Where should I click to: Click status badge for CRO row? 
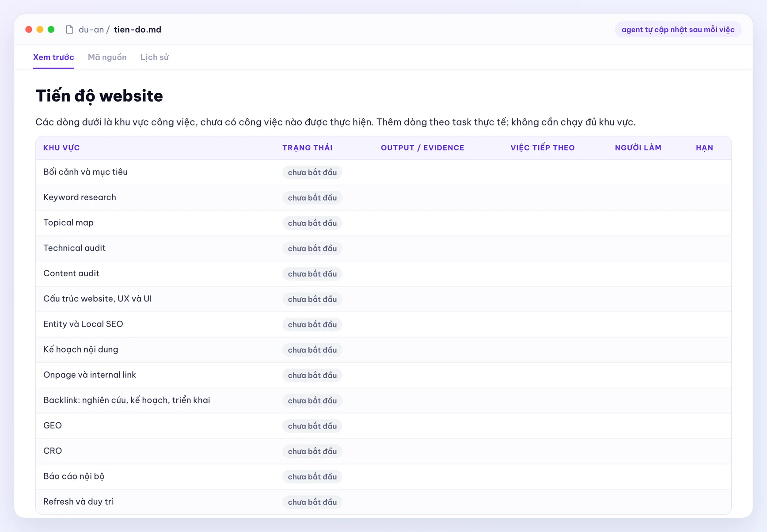click(x=312, y=452)
